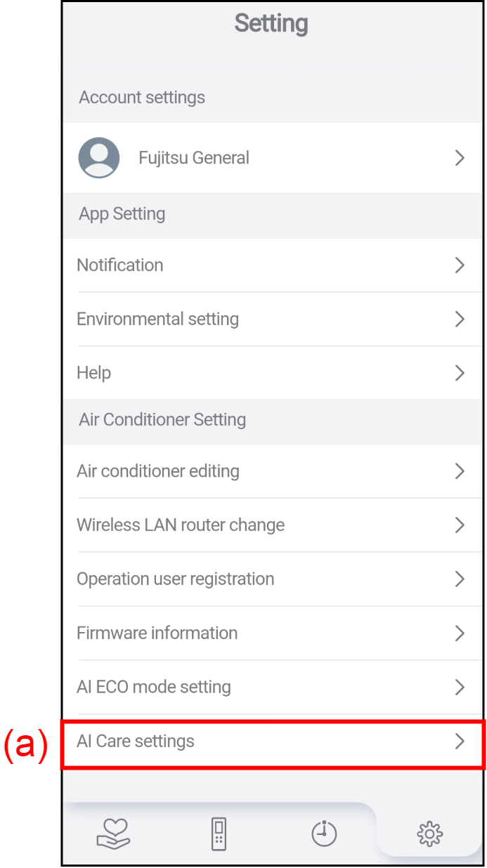Open Firmware information

pyautogui.click(x=157, y=633)
